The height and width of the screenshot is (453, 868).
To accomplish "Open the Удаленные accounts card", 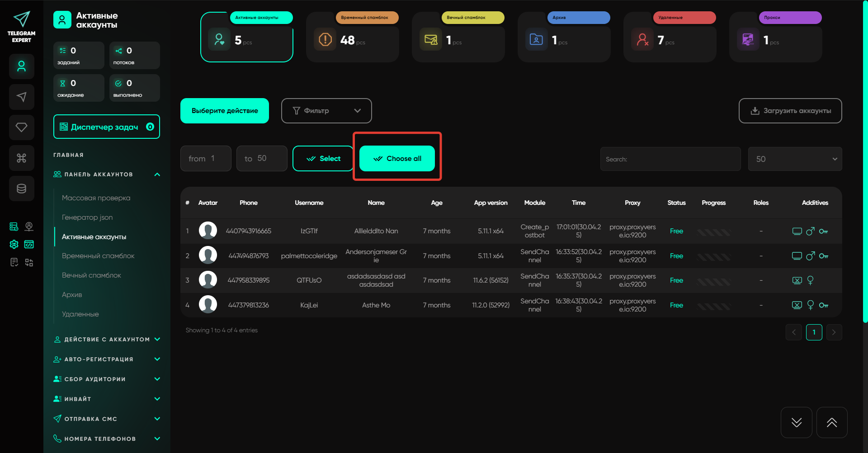I will point(670,37).
